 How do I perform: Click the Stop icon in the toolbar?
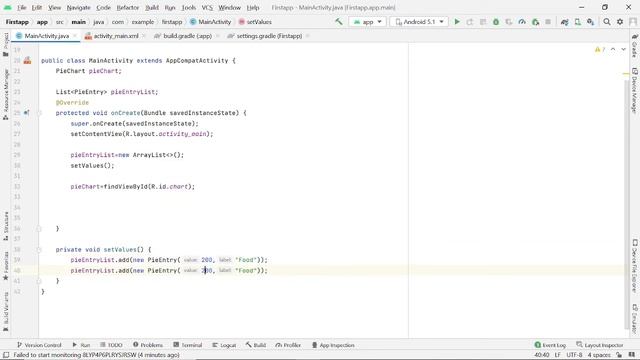[548, 22]
